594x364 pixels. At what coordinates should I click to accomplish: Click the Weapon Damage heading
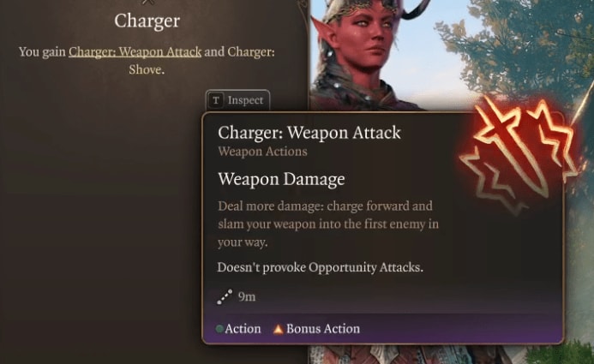tap(281, 179)
